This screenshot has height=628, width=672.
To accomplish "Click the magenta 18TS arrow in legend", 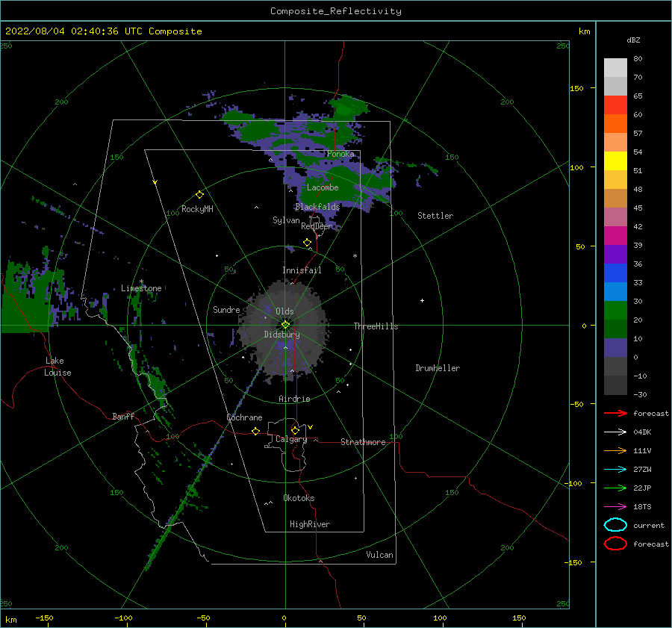I will point(615,507).
